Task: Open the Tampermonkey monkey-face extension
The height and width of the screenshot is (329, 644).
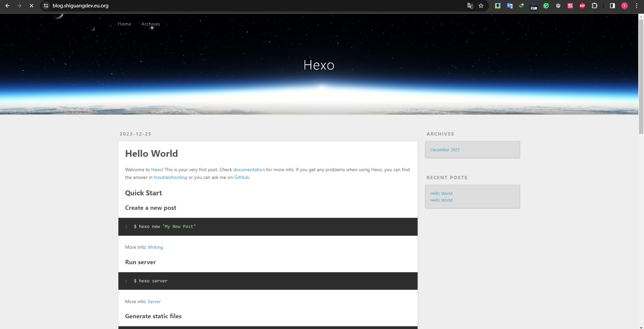Action: [x=558, y=6]
